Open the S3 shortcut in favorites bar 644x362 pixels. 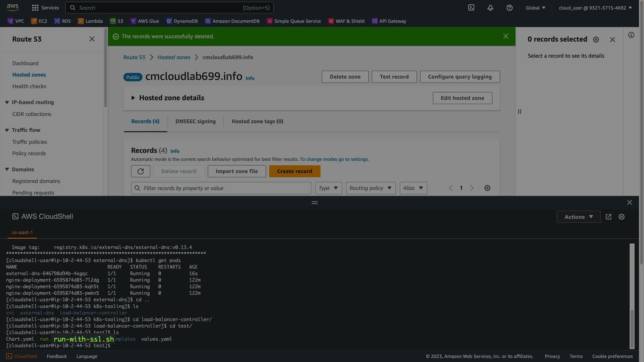(117, 21)
